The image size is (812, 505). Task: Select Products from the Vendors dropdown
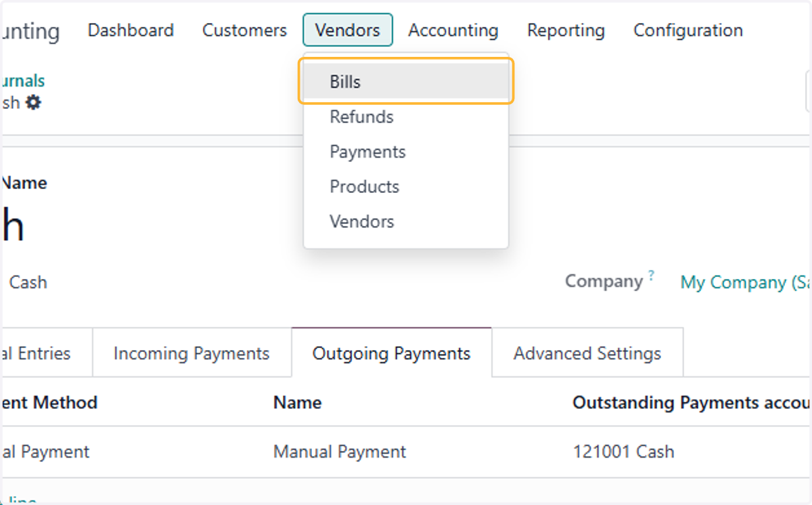point(406,187)
